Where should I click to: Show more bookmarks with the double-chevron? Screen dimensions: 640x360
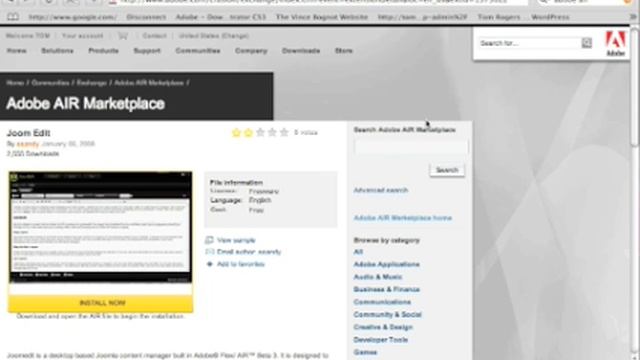[633, 17]
